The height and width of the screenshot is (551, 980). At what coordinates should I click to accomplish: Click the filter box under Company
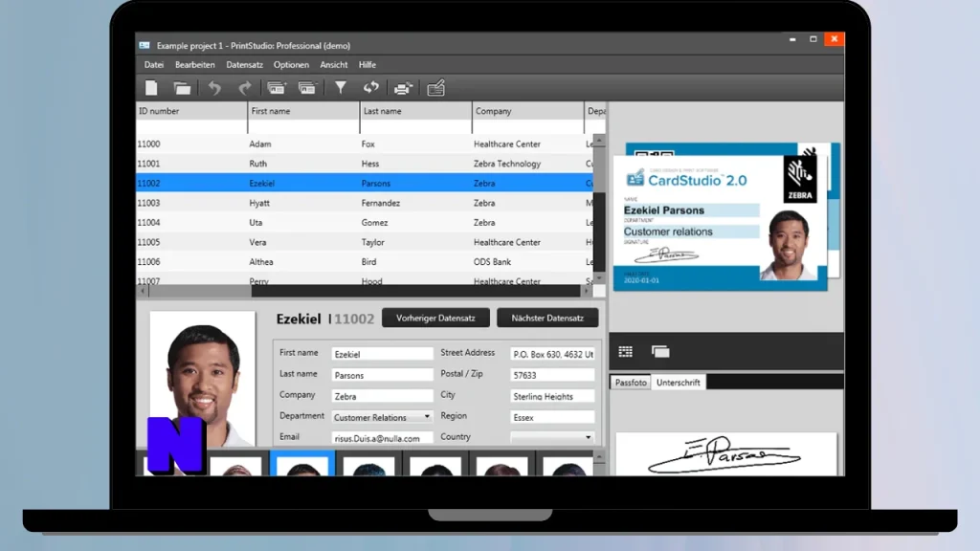click(x=528, y=127)
